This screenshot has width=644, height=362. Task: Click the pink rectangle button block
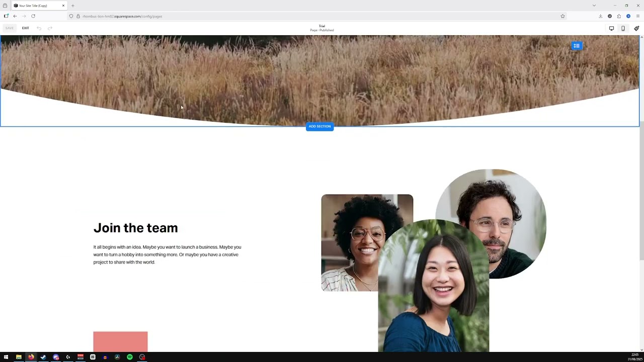coord(120,341)
